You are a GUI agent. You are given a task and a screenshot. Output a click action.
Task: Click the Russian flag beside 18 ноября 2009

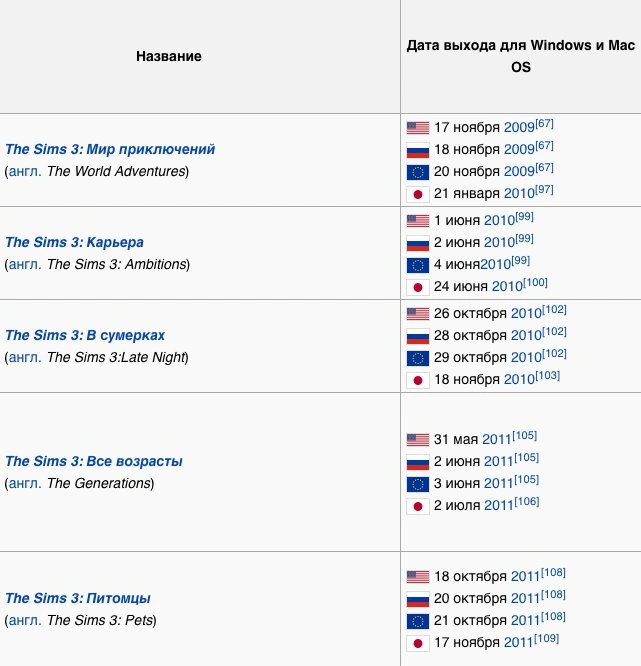[x=418, y=150]
